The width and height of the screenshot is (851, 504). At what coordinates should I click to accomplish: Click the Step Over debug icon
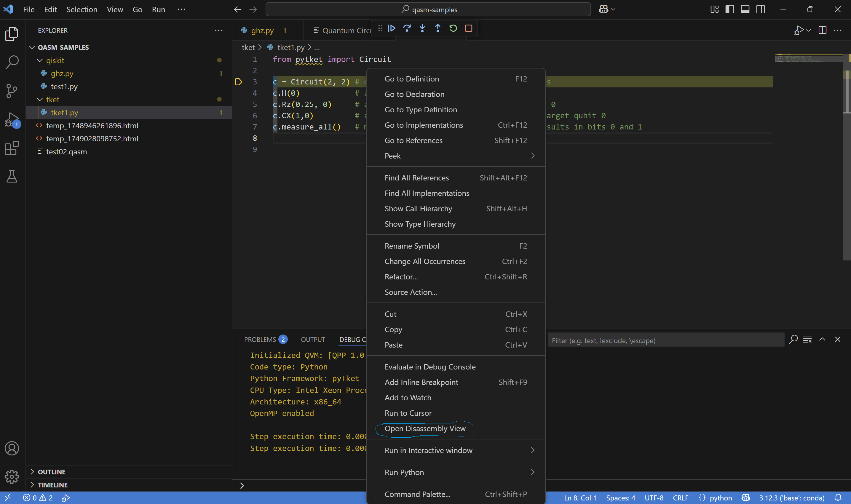407,28
